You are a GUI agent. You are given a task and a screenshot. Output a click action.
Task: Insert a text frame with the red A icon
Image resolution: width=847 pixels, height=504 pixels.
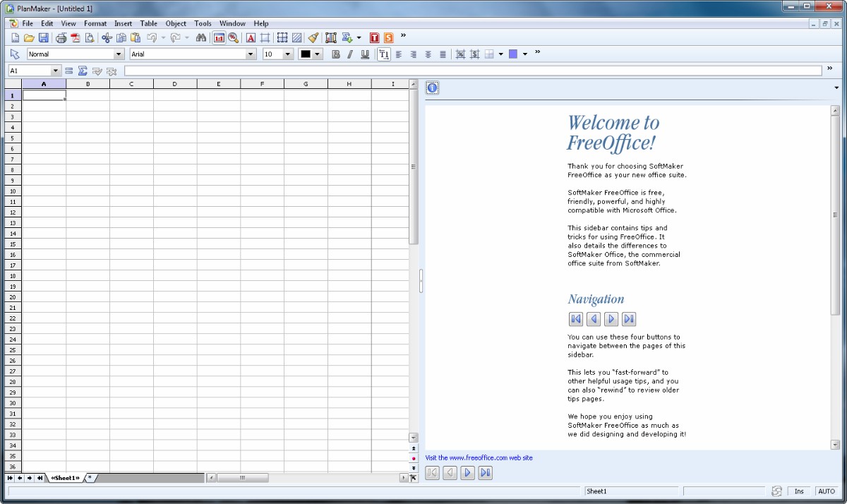pos(251,37)
